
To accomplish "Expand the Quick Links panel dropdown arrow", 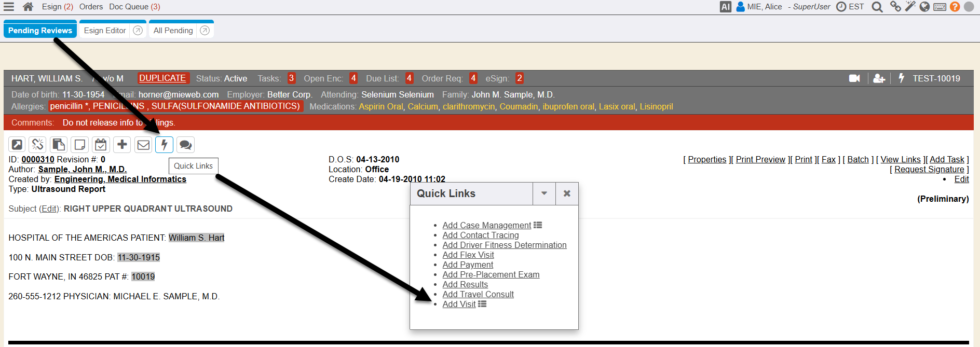I will pos(544,193).
